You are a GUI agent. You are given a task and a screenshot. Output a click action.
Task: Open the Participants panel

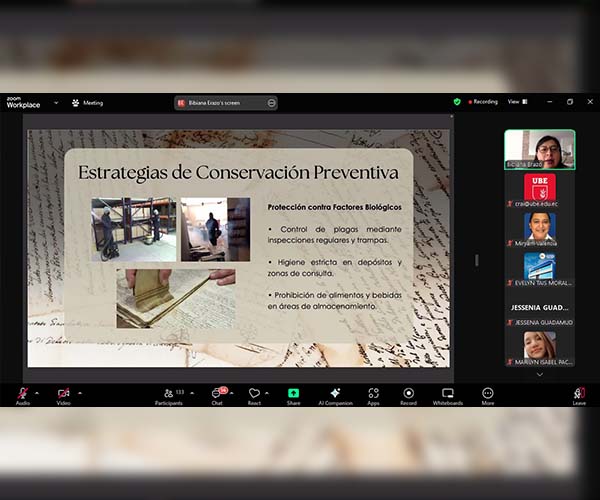tap(169, 396)
